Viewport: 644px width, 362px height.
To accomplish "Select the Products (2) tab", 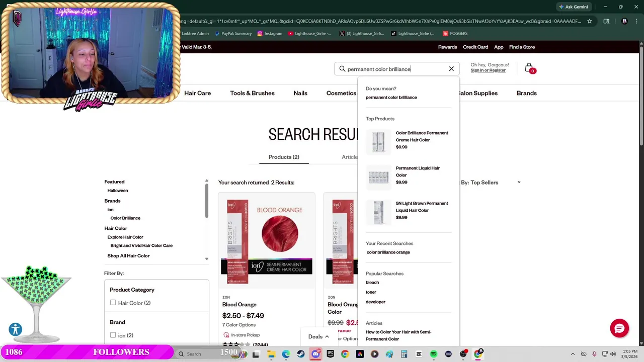I will coord(284,157).
